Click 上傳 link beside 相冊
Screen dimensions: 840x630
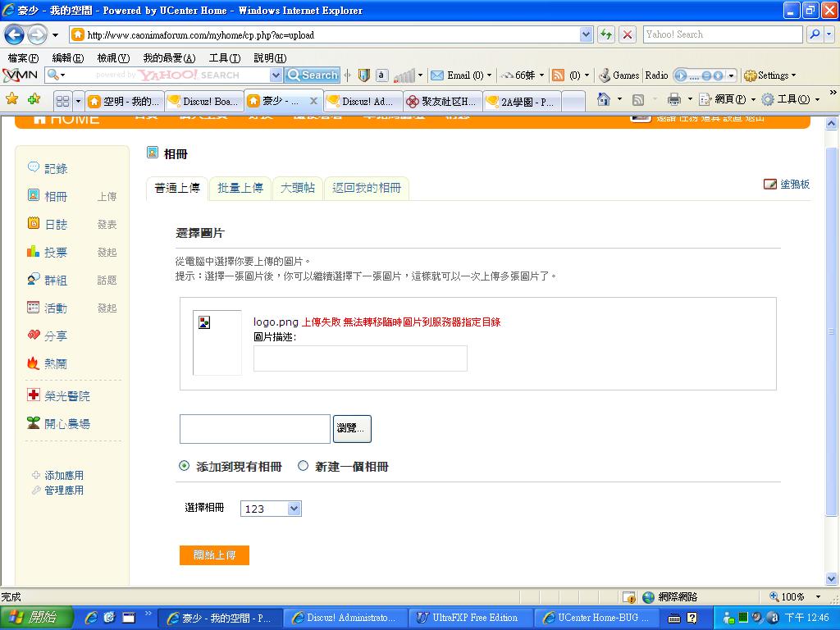click(x=107, y=197)
